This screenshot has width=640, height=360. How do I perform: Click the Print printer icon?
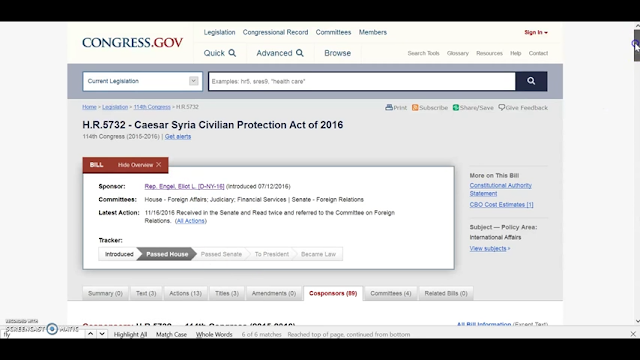[x=389, y=107]
